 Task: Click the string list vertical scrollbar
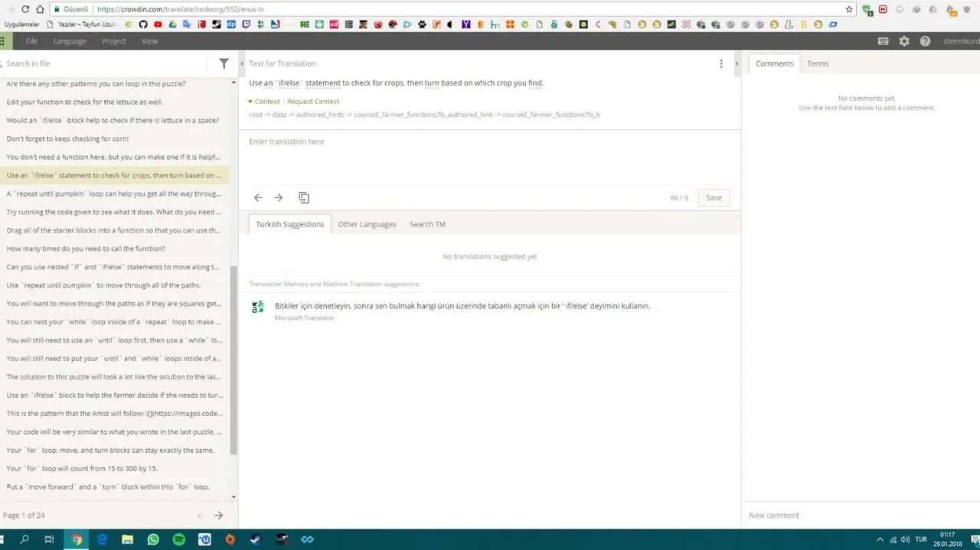[x=234, y=361]
